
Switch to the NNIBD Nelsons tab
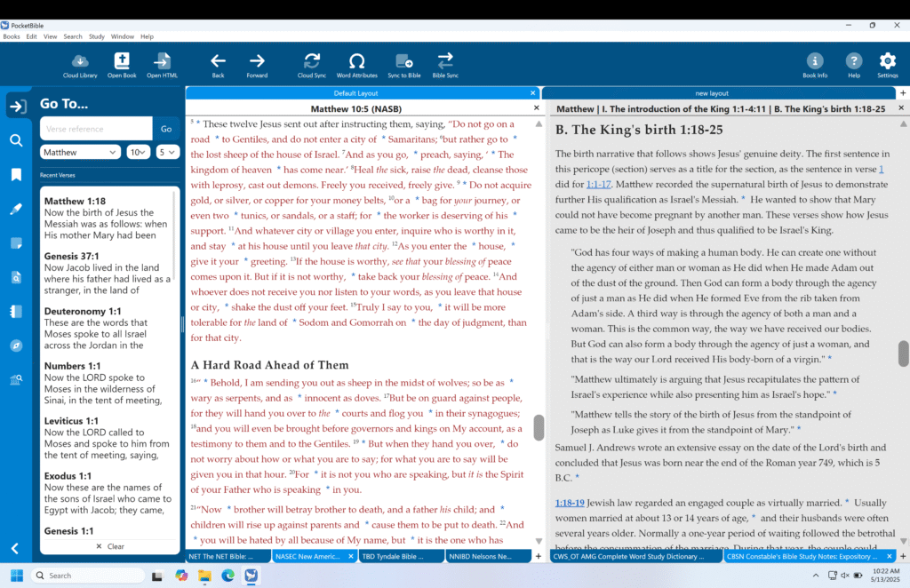488,556
